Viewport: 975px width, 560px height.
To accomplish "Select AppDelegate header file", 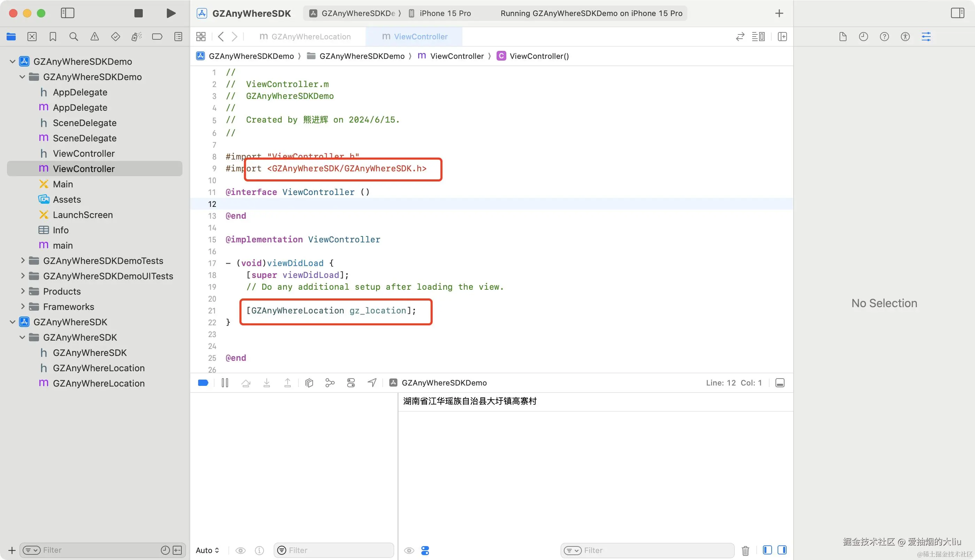I will [x=95, y=92].
